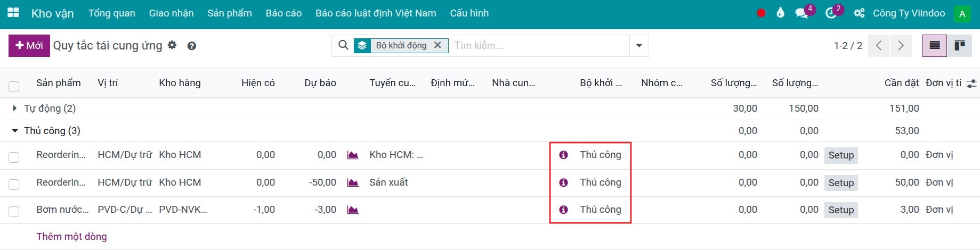This screenshot has width=980, height=250.
Task: Click forecast graph icon in Sản xuất row
Action: [352, 182]
